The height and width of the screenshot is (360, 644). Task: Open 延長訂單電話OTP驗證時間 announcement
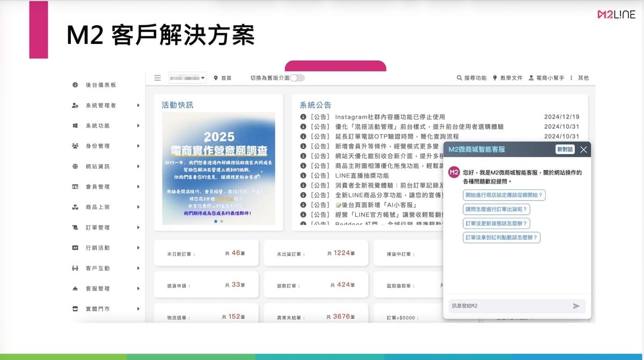pyautogui.click(x=397, y=136)
